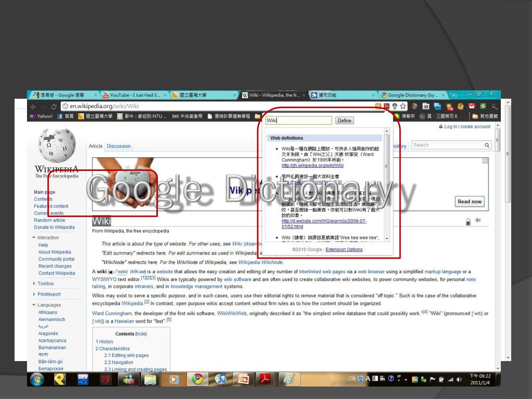Click the Wikipedia globe logo
The image size is (532, 399).
click(x=56, y=145)
